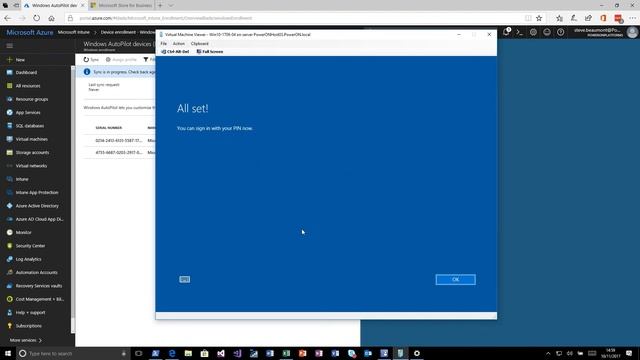Open a new browser tab with the plus button
Screen dimensions: 640x360
160,6
